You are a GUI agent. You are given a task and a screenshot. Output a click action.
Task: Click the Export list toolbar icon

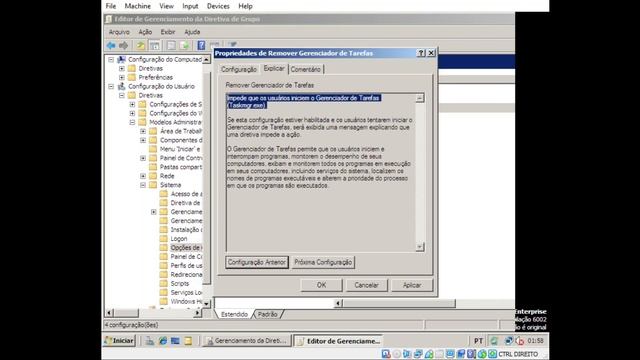pyautogui.click(x=184, y=45)
